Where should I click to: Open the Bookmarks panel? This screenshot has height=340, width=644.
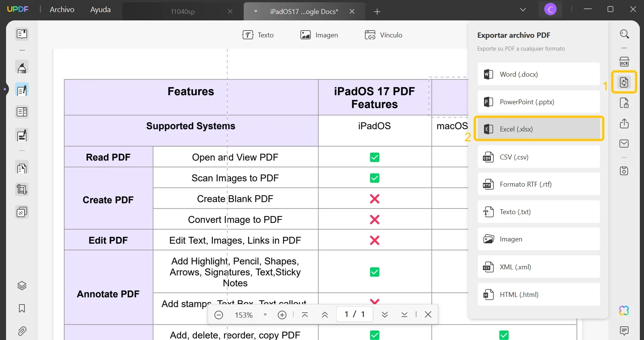click(22, 309)
